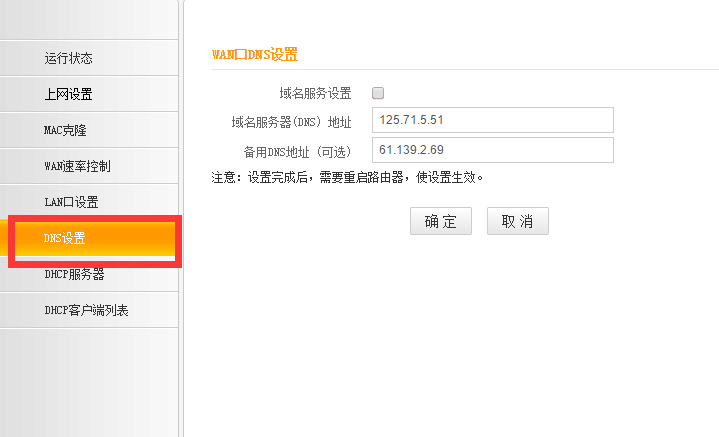
Task: Open LAN口设置 page
Action: [89, 202]
